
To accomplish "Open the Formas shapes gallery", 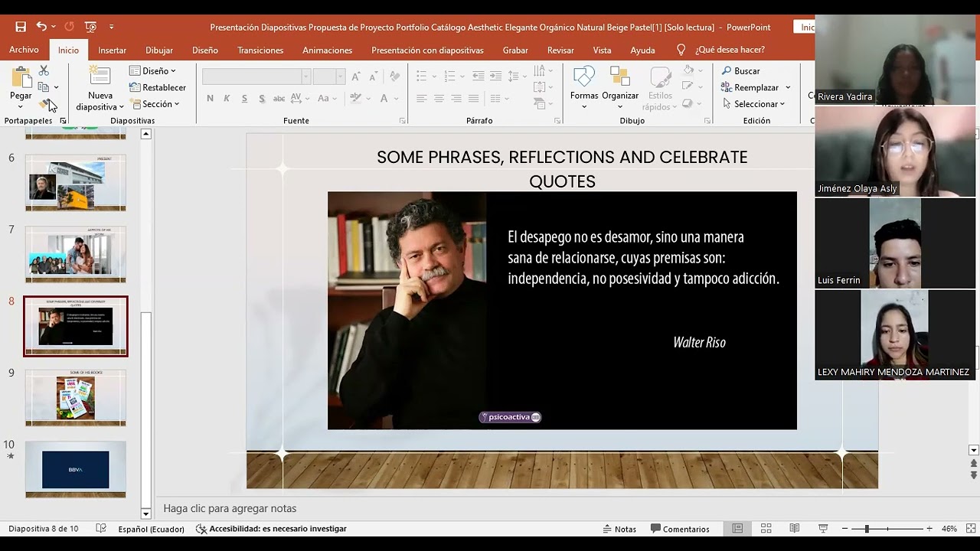I will coord(584,87).
